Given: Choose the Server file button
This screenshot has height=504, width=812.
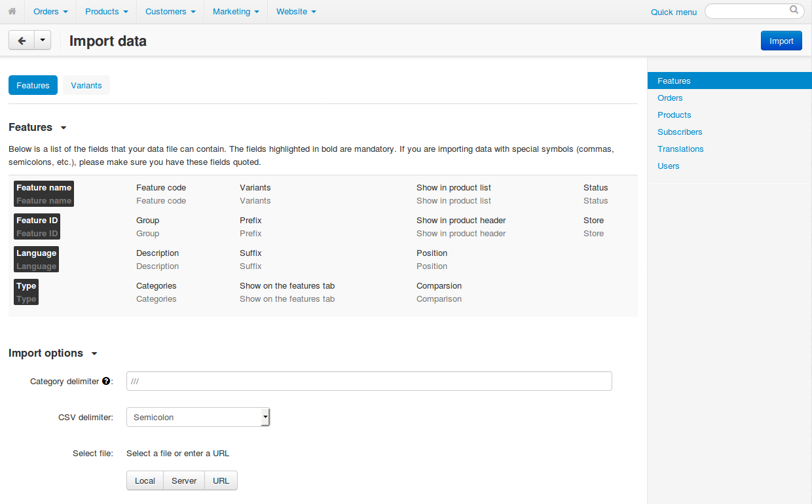Looking at the screenshot, I should point(184,480).
